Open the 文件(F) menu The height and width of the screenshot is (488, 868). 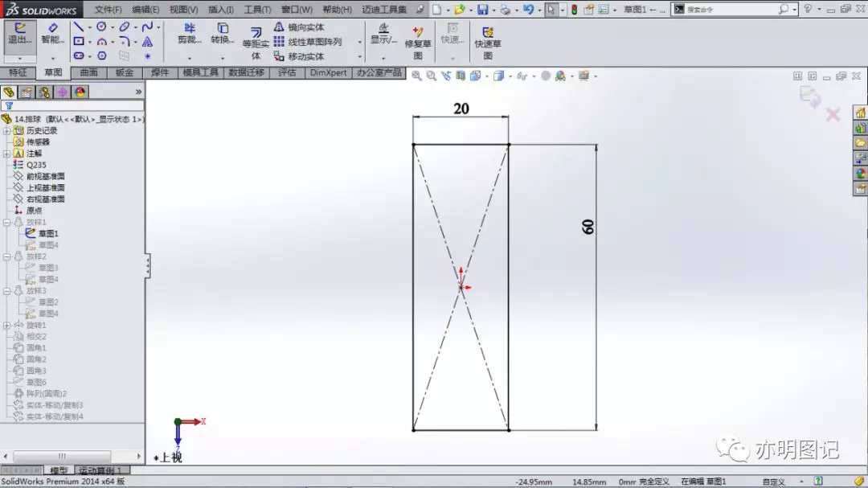coord(108,10)
